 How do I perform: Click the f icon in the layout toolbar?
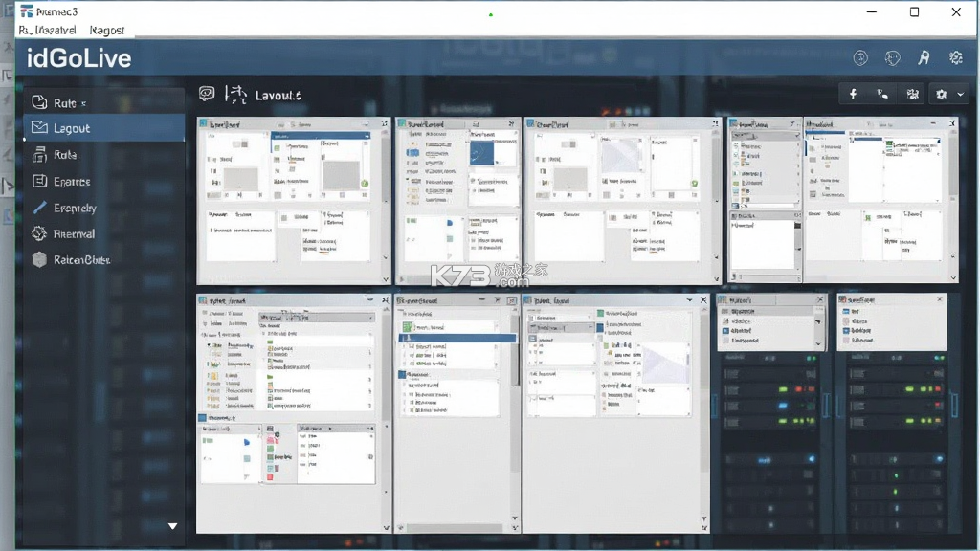pos(853,95)
